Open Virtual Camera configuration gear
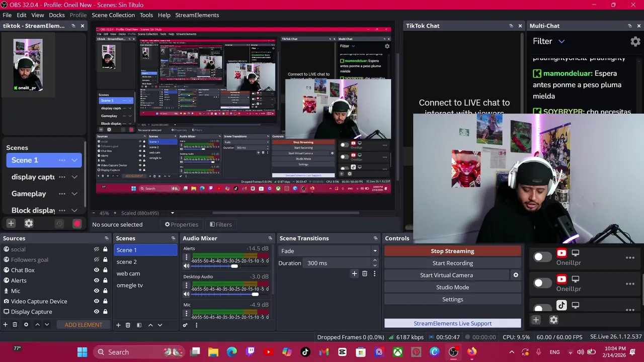644x362 pixels. 516,275
